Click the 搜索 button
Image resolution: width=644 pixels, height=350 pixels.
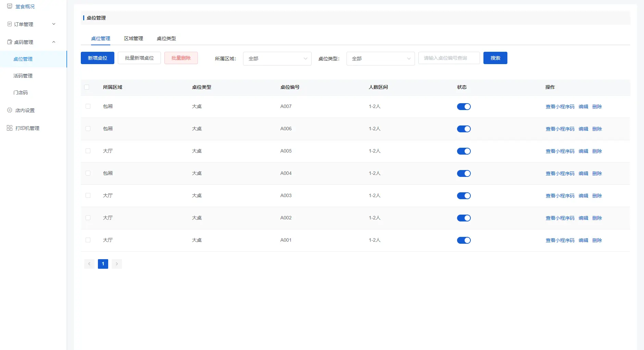[495, 58]
